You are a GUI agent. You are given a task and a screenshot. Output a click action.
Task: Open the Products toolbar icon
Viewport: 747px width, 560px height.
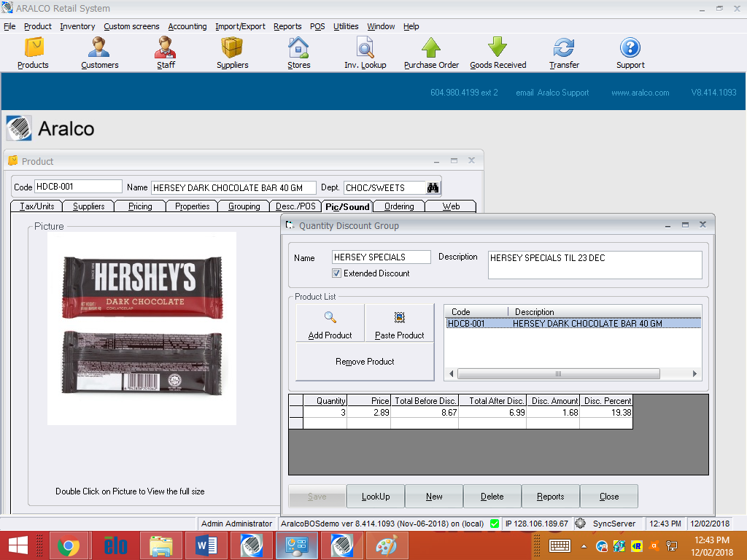[34, 52]
